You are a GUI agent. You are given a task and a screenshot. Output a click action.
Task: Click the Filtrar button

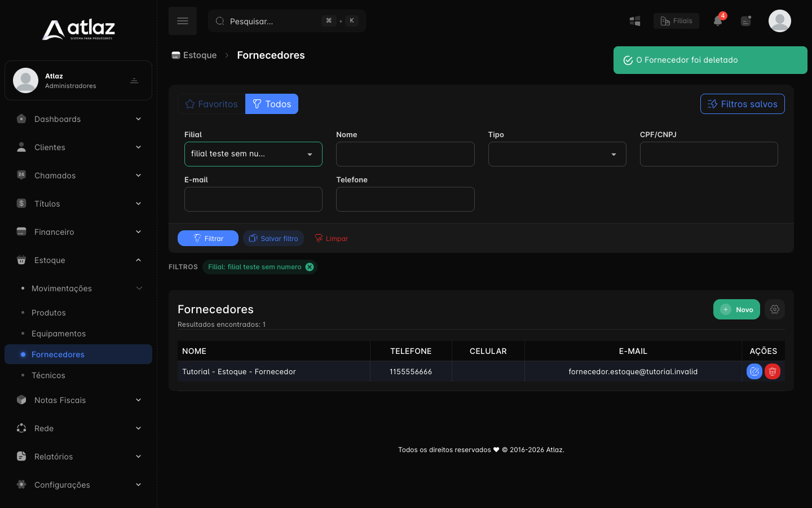(x=208, y=238)
